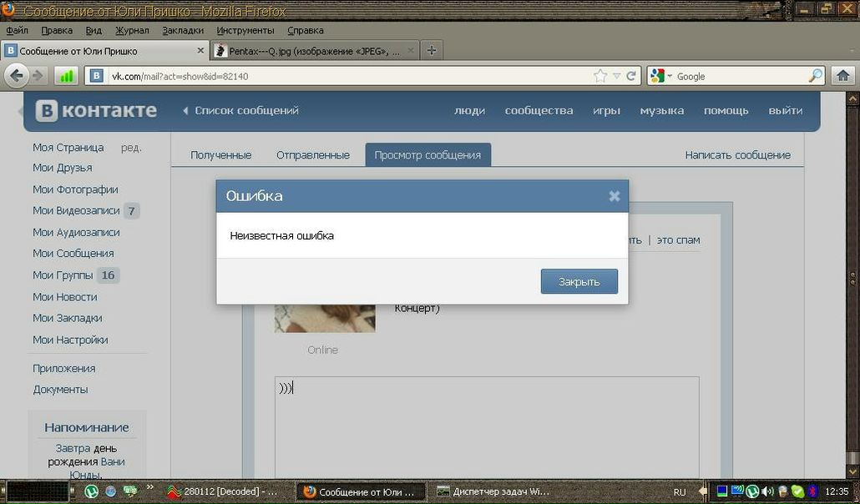This screenshot has width=860, height=504.
Task: Open a new tab with plus button
Action: coord(431,51)
